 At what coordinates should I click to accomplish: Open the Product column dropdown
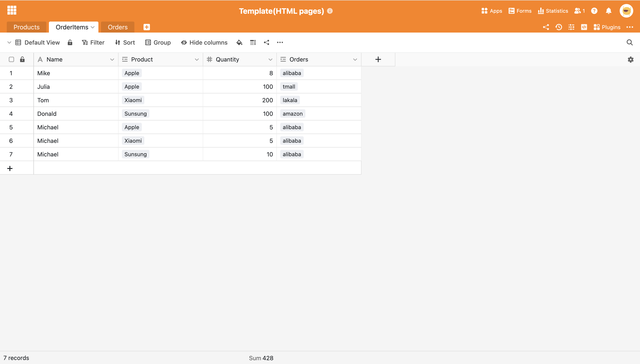[196, 59]
